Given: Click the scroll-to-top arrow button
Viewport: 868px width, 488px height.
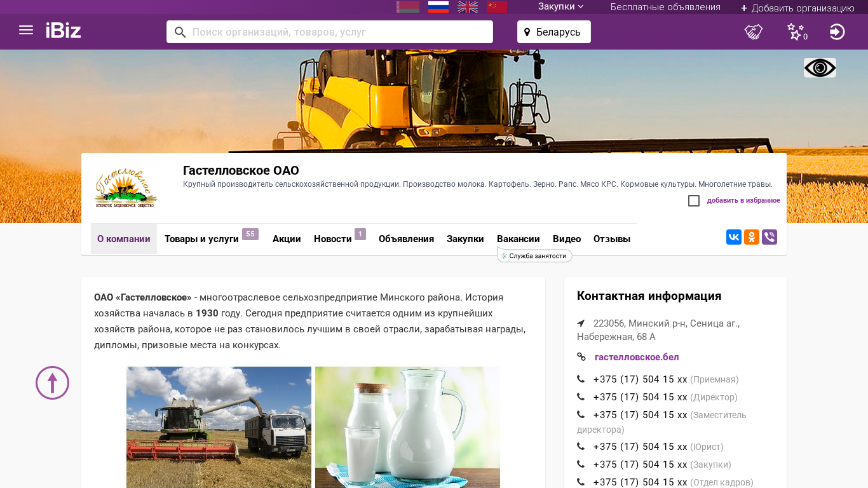Looking at the screenshot, I should [52, 383].
